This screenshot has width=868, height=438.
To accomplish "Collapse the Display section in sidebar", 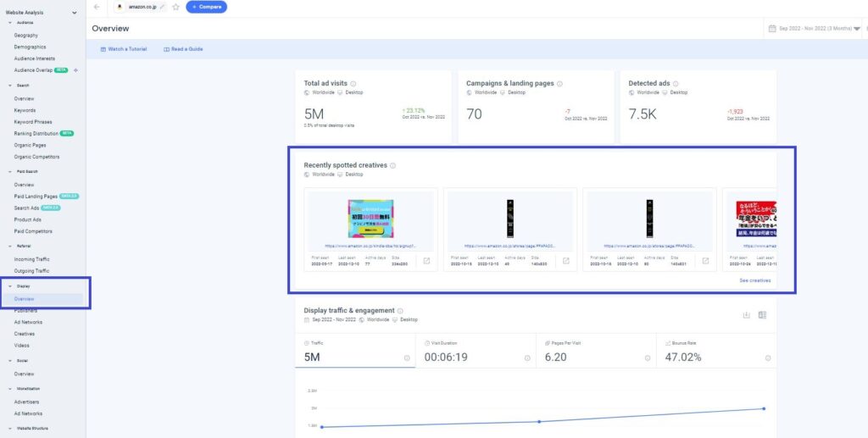I will tap(10, 286).
